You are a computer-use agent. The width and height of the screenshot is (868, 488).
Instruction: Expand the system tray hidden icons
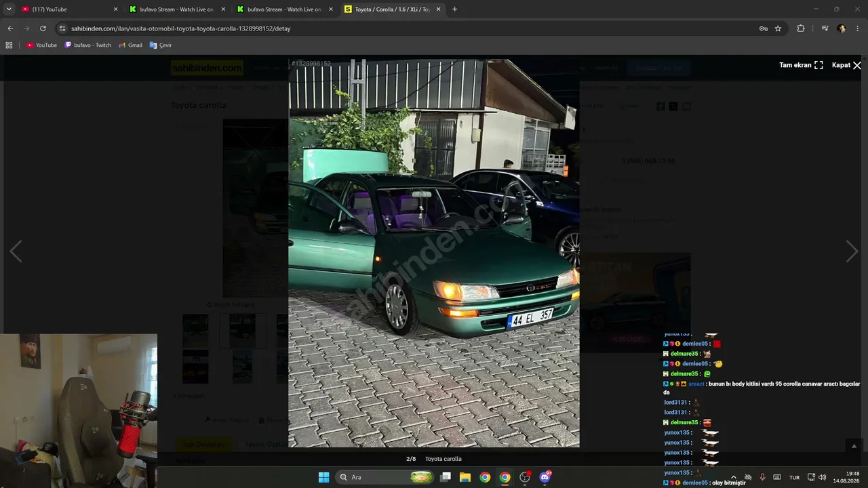pyautogui.click(x=733, y=477)
